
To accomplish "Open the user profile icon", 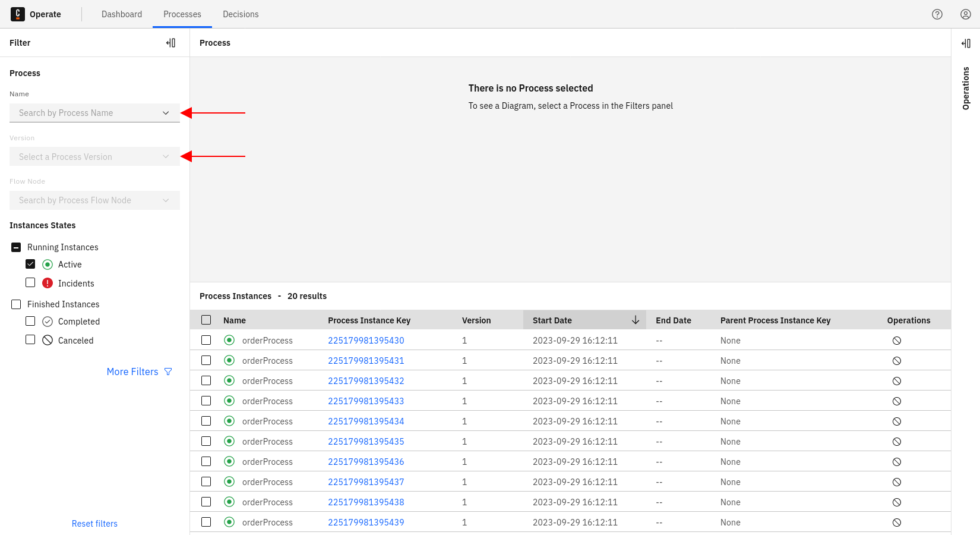I will 966,14.
